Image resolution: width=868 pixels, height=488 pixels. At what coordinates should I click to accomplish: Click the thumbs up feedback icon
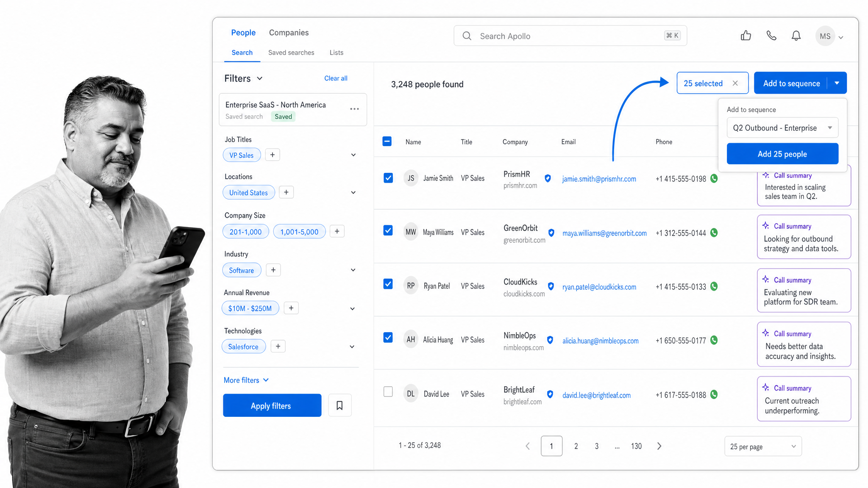[x=746, y=36]
